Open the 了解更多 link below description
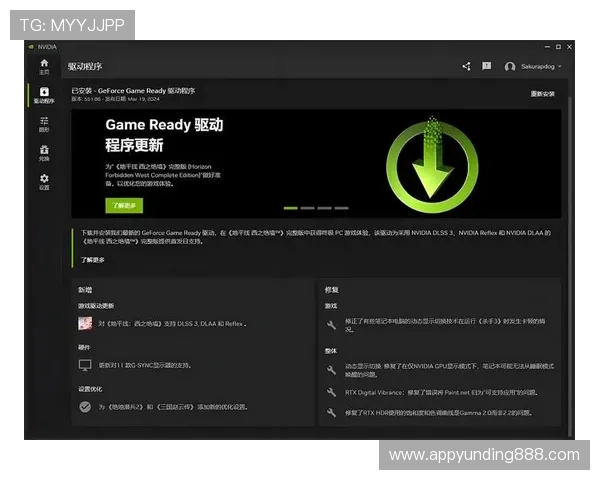 pos(93,260)
